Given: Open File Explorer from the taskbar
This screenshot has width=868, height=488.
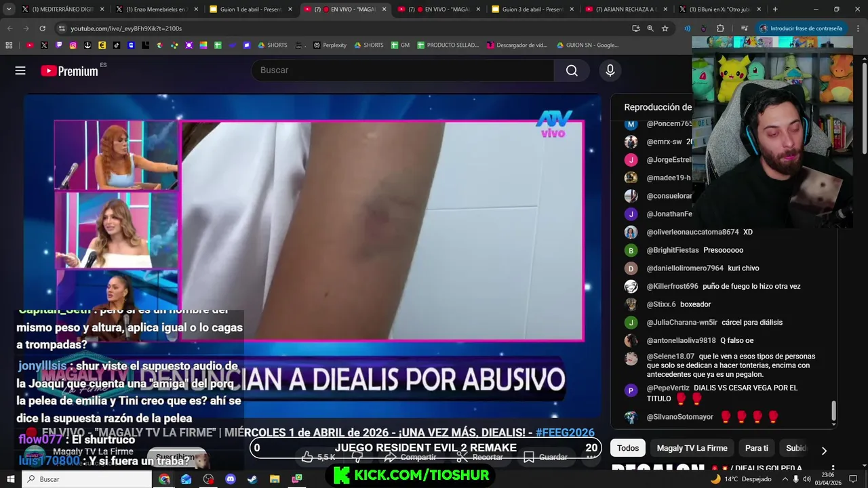Looking at the screenshot, I should tap(275, 479).
